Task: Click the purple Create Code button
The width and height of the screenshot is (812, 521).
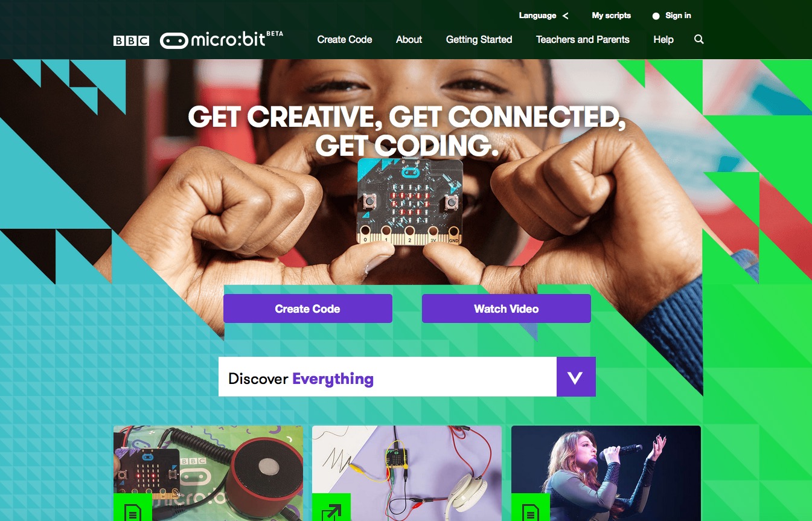Action: (x=308, y=308)
